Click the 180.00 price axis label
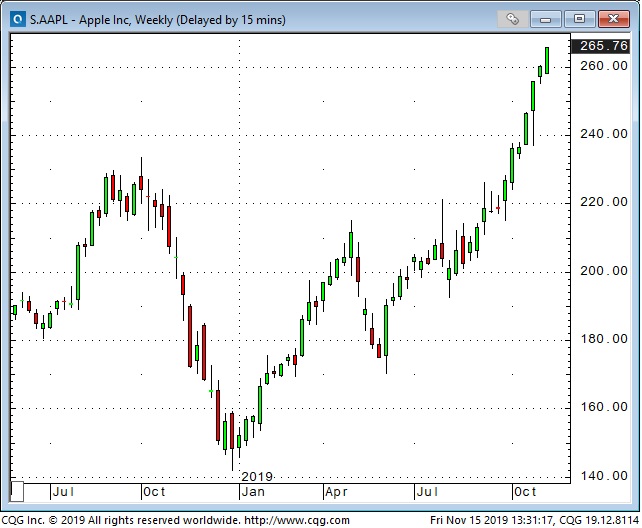 [604, 338]
